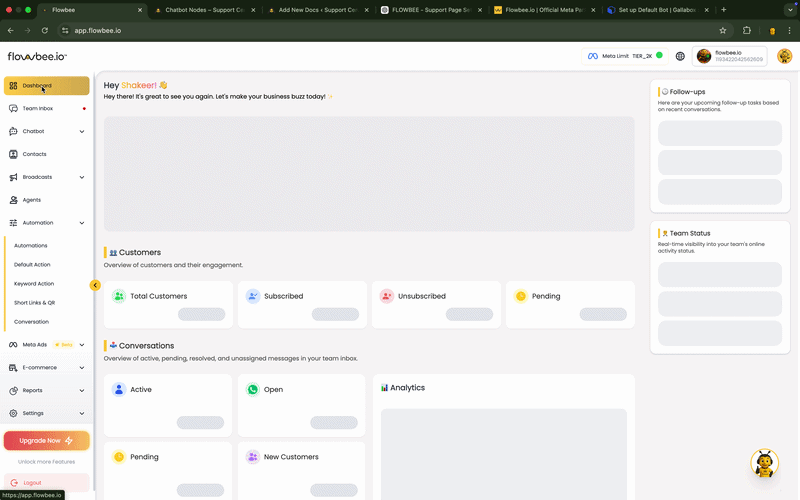Expand the Settings sidebar menu

[x=82, y=413]
